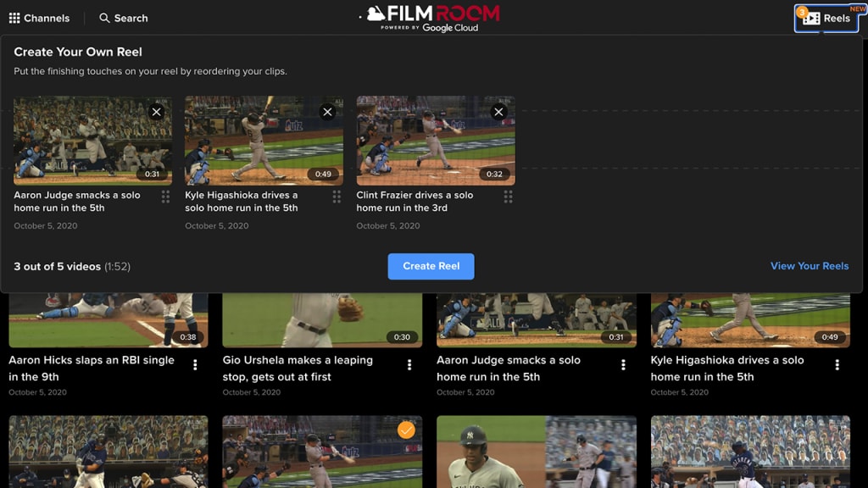This screenshot has height=488, width=868.
Task: Click the Channels grid icon
Action: (13, 17)
